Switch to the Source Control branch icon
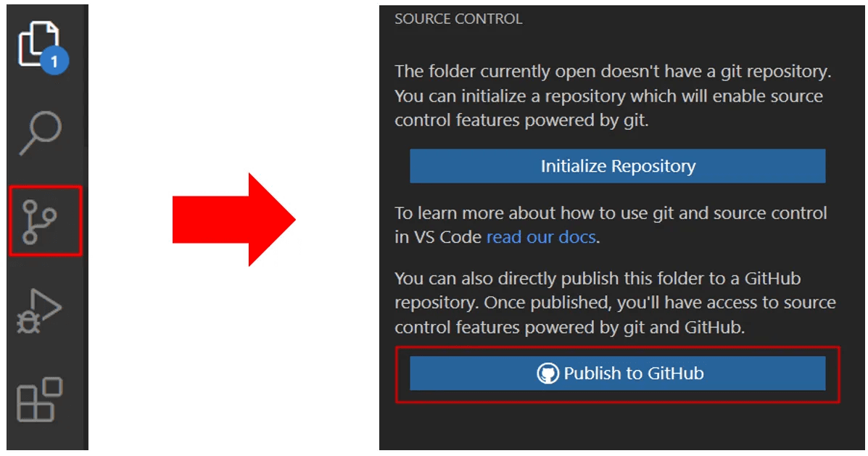This screenshot has height=456, width=868. coord(45,220)
